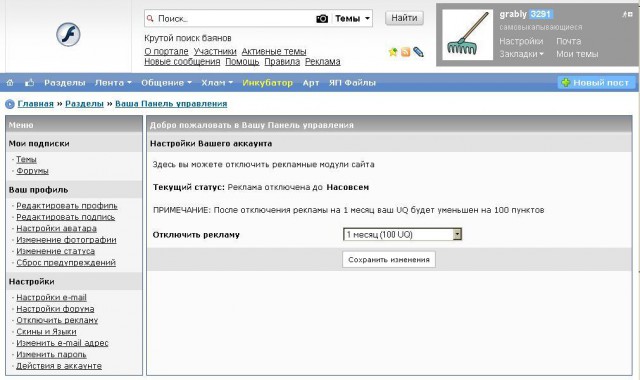Viewport: 640px width, 380px height.
Task: Open Скины и Языки link
Action: click(46, 332)
